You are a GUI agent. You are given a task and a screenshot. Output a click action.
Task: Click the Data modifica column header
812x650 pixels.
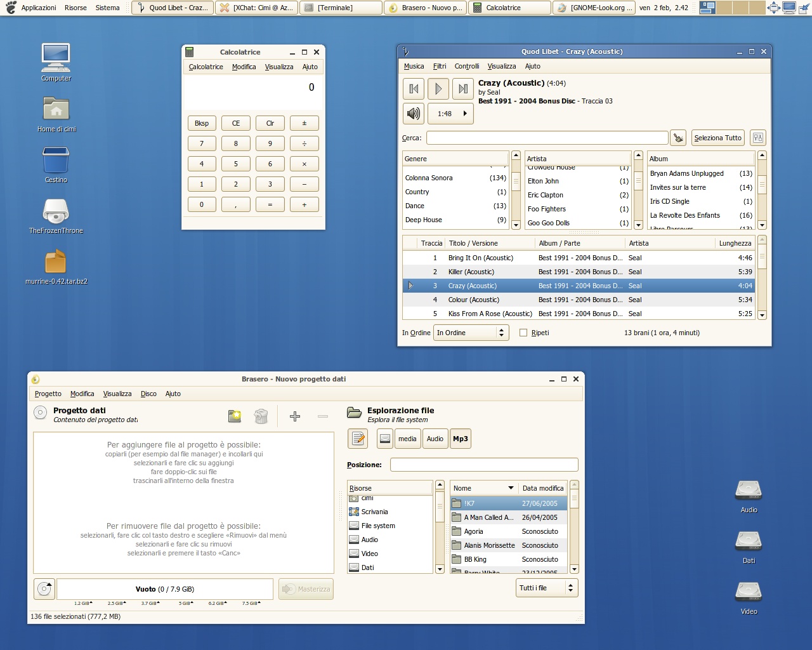point(543,488)
